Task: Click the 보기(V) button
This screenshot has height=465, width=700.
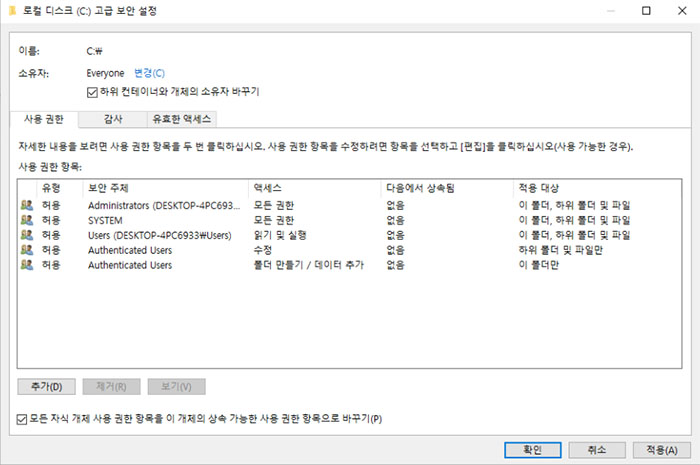Action: [176, 386]
